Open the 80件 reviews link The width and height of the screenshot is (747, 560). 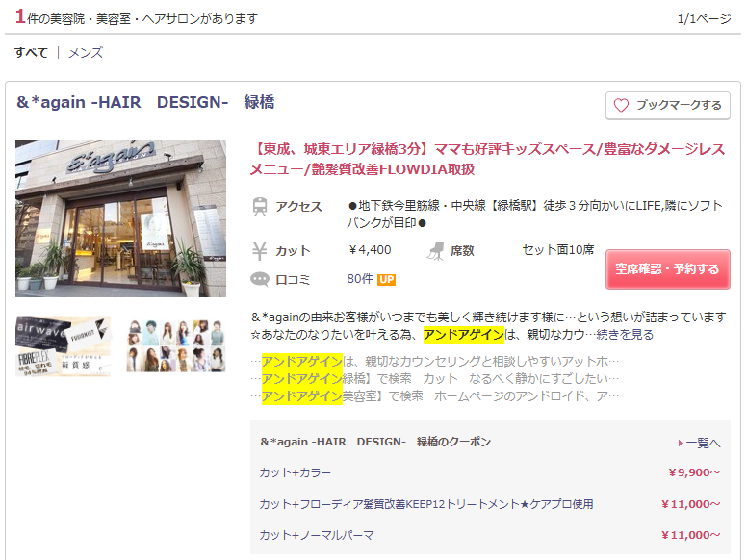(359, 280)
